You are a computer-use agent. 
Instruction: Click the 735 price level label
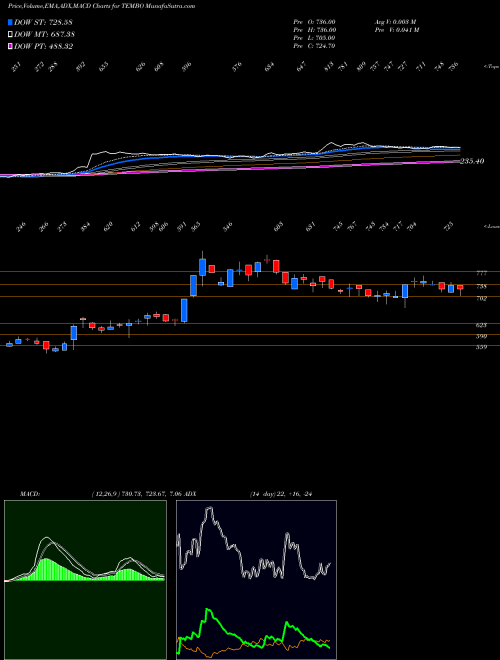tap(481, 286)
